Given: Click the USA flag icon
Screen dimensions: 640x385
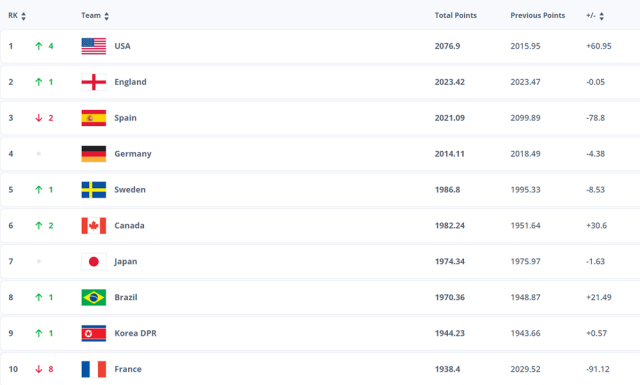Looking at the screenshot, I should pos(93,46).
